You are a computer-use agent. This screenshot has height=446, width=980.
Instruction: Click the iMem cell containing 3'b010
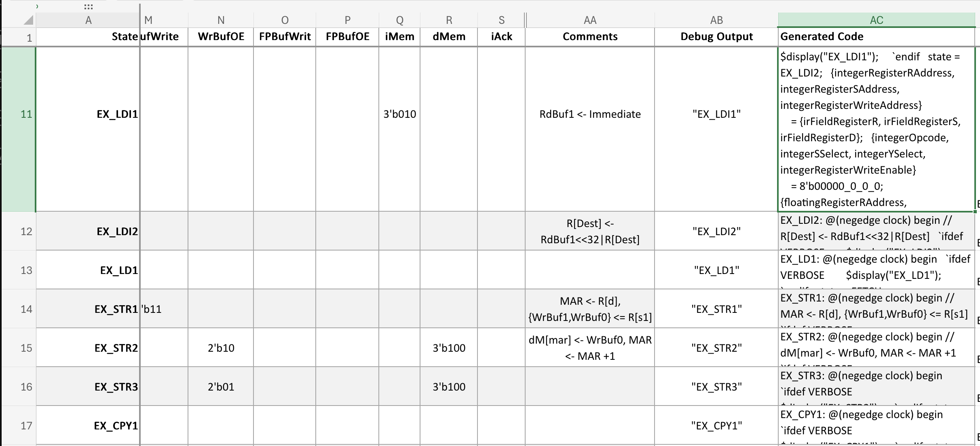[399, 114]
